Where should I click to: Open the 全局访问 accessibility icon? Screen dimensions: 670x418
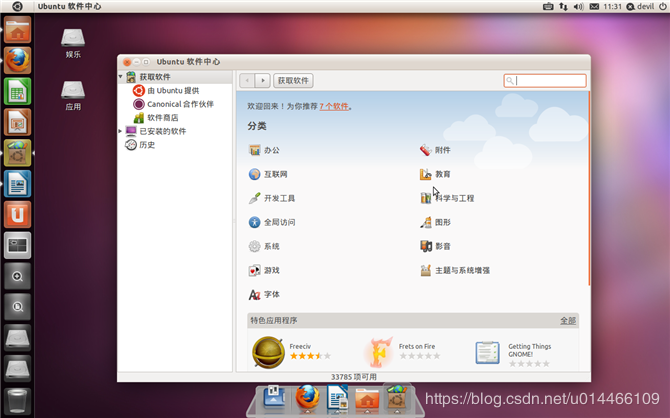click(255, 222)
